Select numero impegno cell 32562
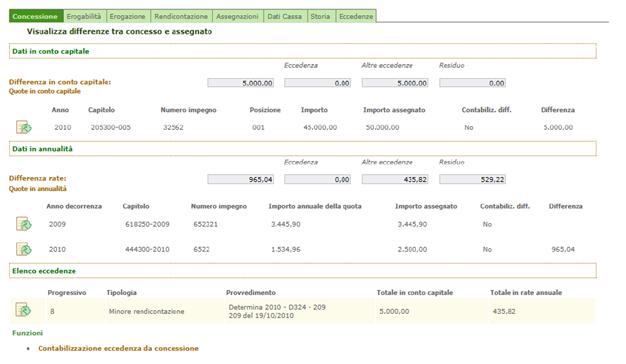The height and width of the screenshot is (364, 626). coord(173,127)
